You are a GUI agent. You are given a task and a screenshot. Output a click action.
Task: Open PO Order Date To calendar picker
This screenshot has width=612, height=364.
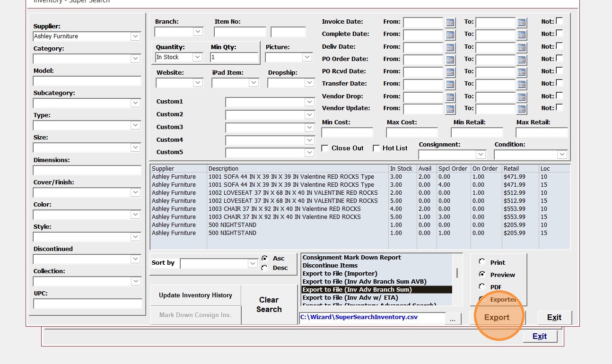click(522, 60)
